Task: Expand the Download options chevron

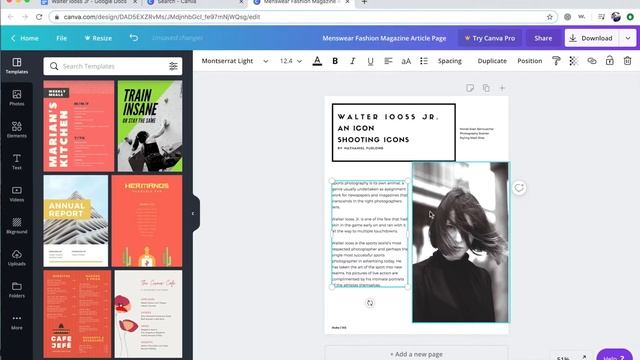Action: point(628,38)
